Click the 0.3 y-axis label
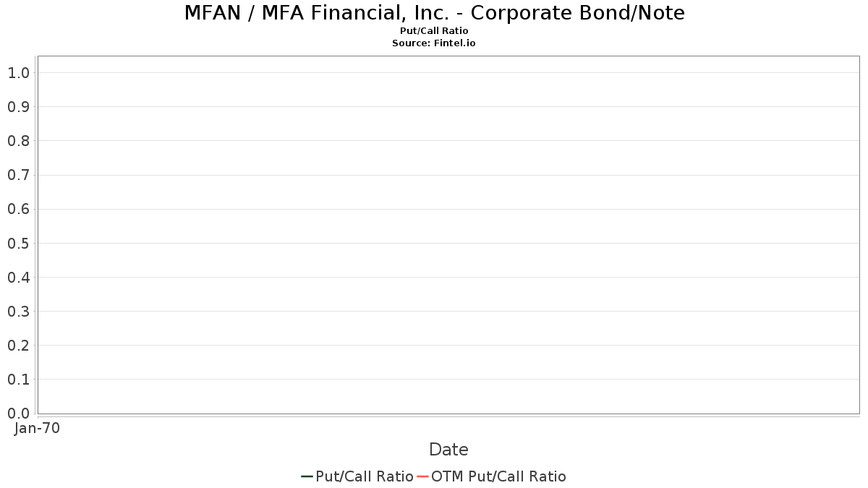Image resolution: width=868 pixels, height=488 pixels. coord(18,312)
